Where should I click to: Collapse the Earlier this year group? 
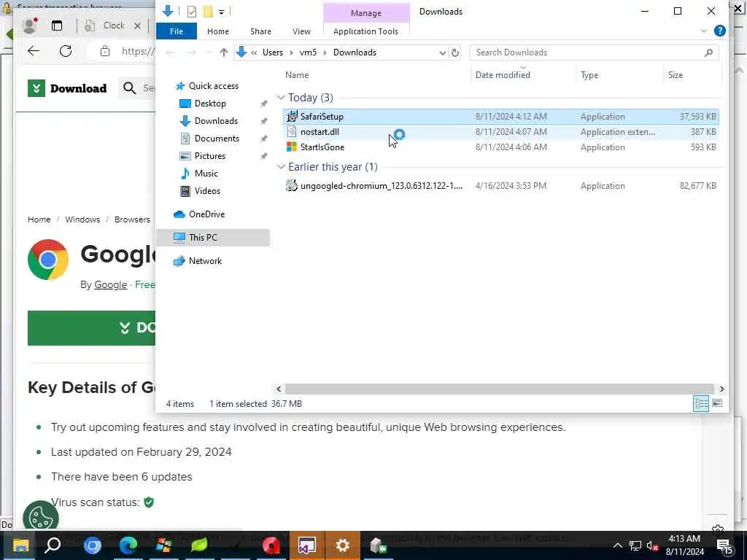point(281,167)
